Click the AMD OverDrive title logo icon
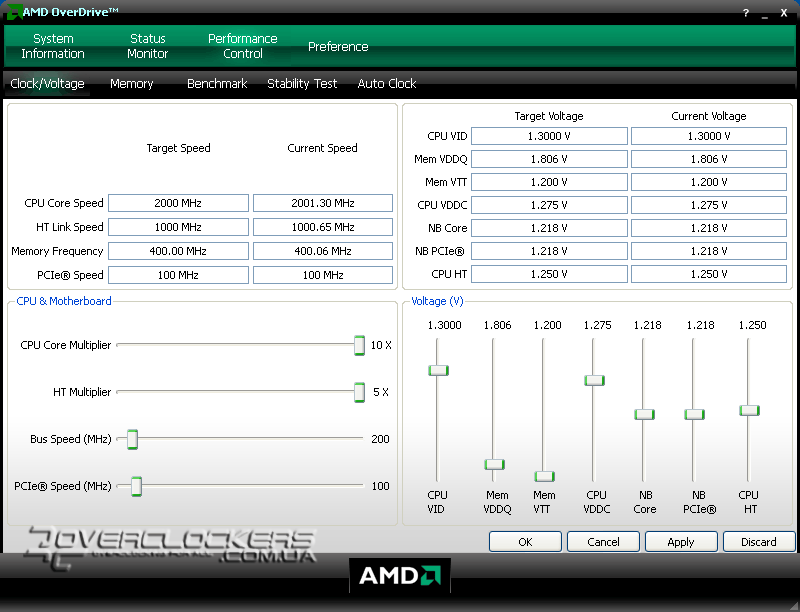Screen dimensions: 800x612 (14, 11)
